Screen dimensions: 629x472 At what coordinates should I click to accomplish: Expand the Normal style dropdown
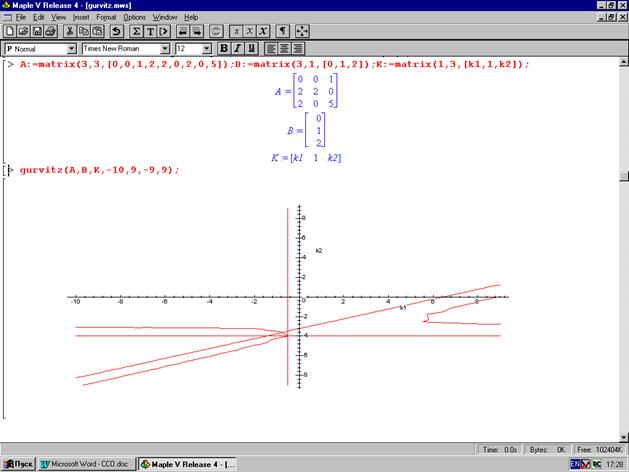tap(71, 48)
